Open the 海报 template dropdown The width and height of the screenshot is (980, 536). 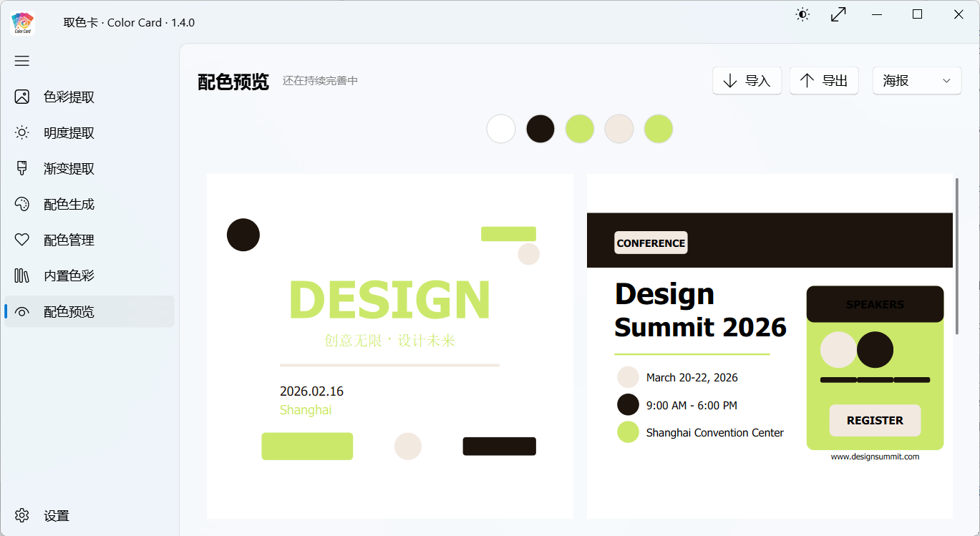[x=916, y=81]
